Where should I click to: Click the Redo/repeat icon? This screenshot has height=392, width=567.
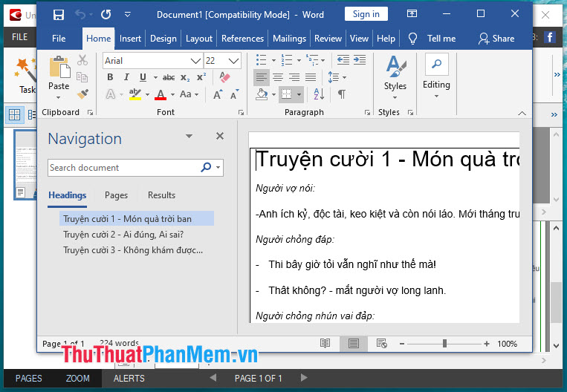click(106, 15)
